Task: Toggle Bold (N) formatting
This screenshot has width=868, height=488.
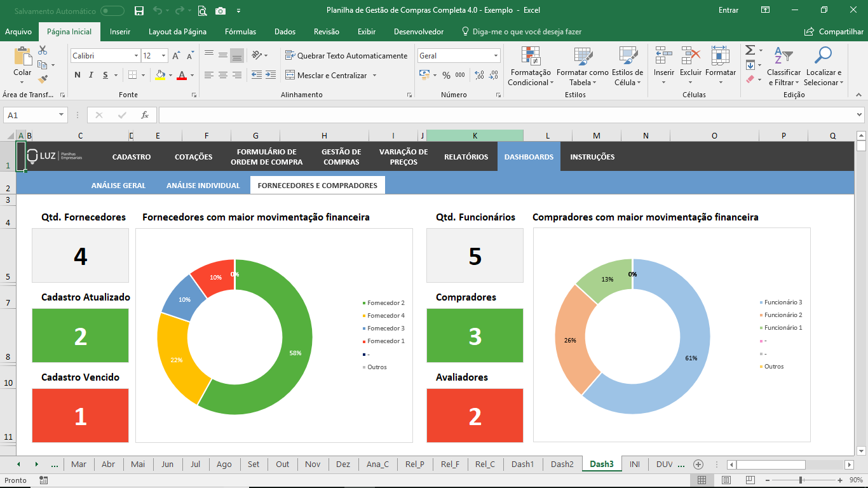Action: [x=78, y=75]
